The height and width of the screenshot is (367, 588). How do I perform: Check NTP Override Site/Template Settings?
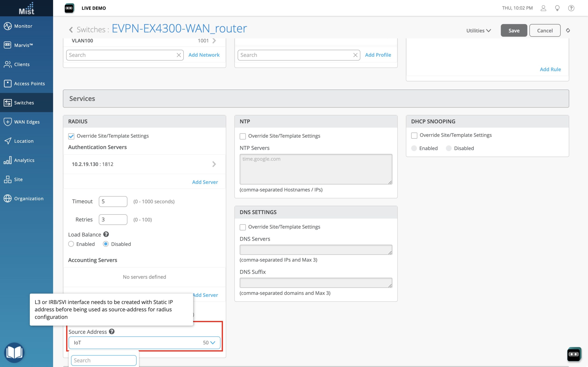point(243,136)
